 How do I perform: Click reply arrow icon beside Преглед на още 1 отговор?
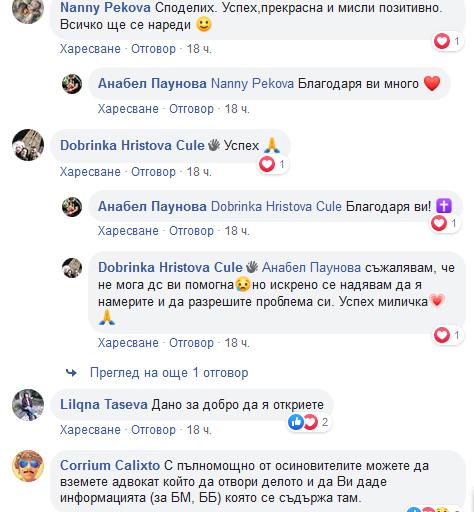tap(71, 372)
